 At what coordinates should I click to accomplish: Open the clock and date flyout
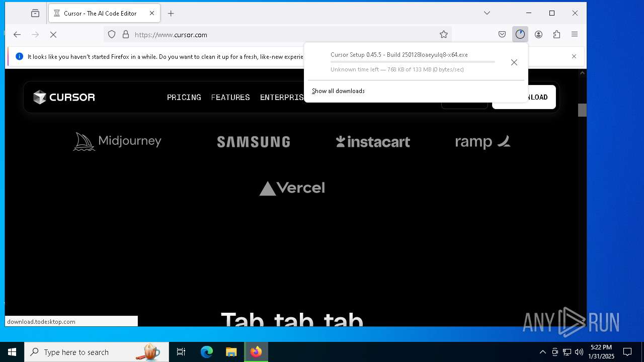point(601,352)
